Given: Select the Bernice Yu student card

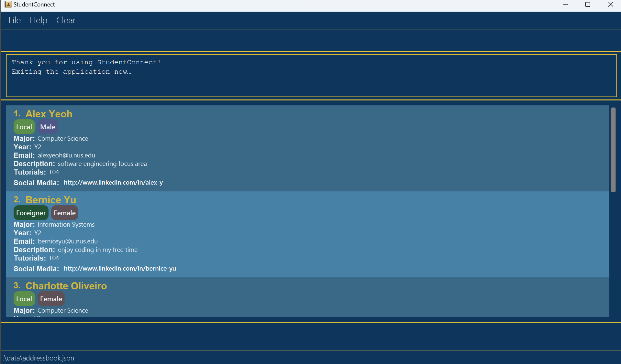Looking at the screenshot, I should point(307,234).
